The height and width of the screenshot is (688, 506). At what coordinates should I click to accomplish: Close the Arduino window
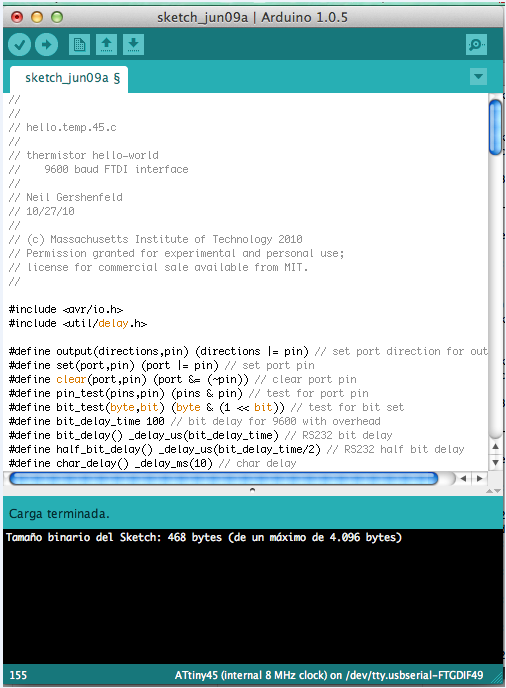point(17,17)
